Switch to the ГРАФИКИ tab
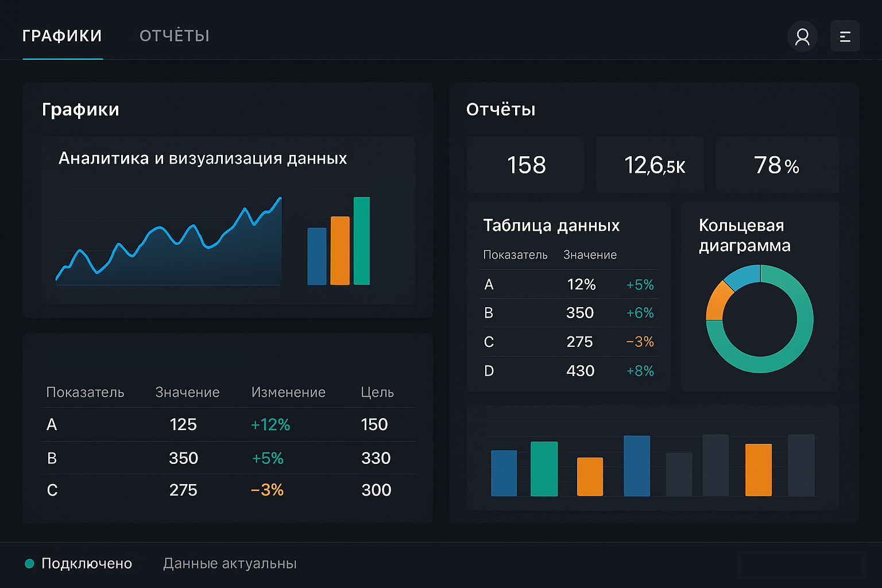 click(62, 36)
